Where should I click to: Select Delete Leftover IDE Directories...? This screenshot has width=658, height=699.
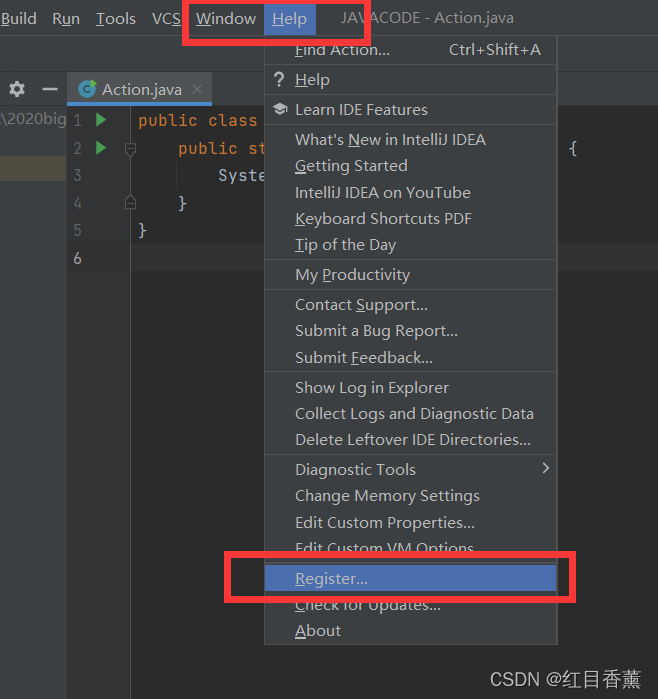(x=411, y=440)
